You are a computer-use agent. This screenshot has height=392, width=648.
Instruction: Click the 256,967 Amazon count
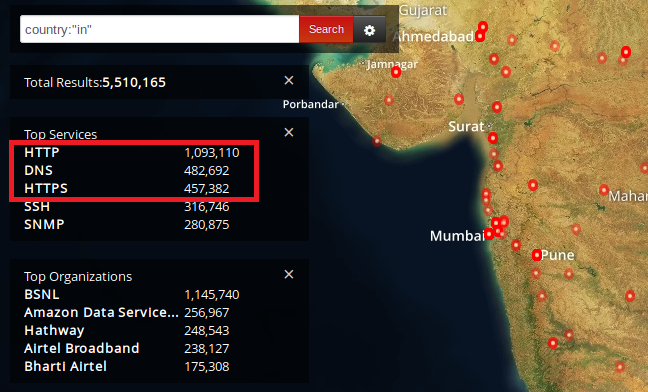coord(207,313)
